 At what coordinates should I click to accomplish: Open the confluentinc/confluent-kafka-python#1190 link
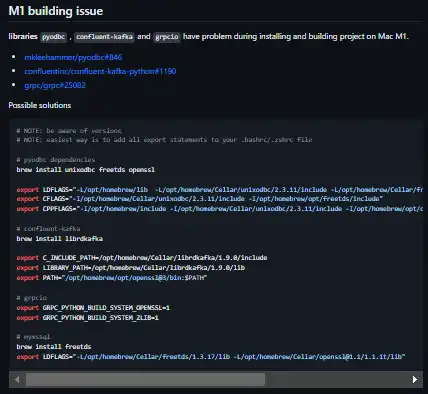(x=100, y=71)
